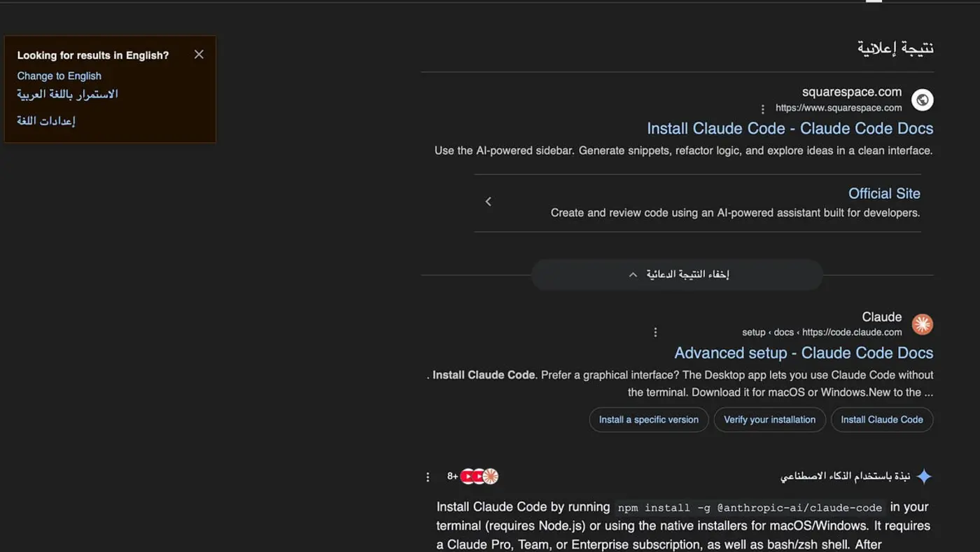The height and width of the screenshot is (552, 980).
Task: Select الاستمرار باللغة العربية to keep Arabic
Action: pos(66,94)
